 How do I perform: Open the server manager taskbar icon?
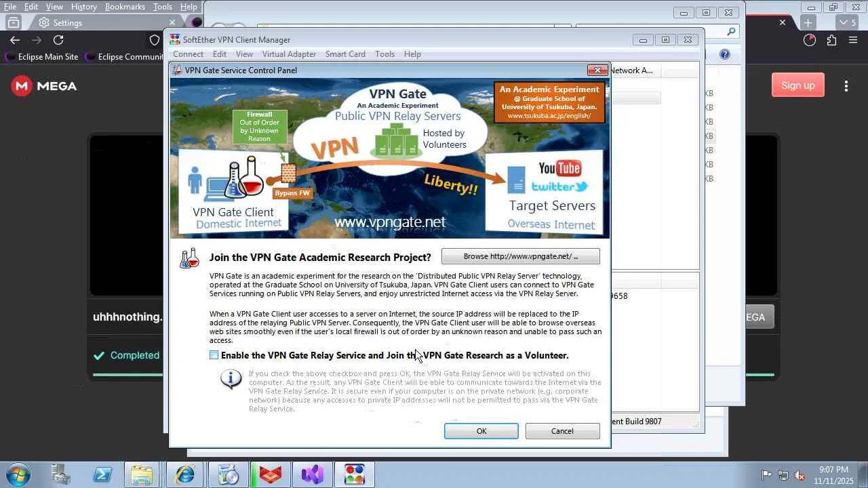pos(60,474)
